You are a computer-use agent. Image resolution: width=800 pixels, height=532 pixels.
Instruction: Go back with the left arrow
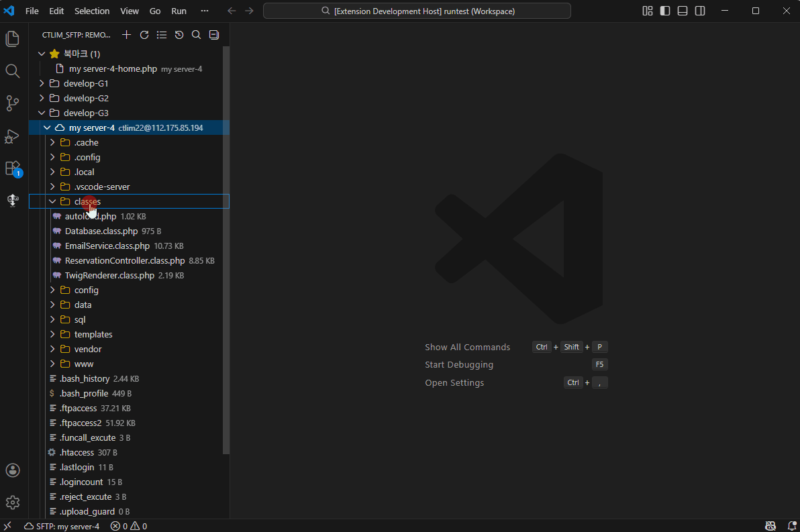[232, 11]
